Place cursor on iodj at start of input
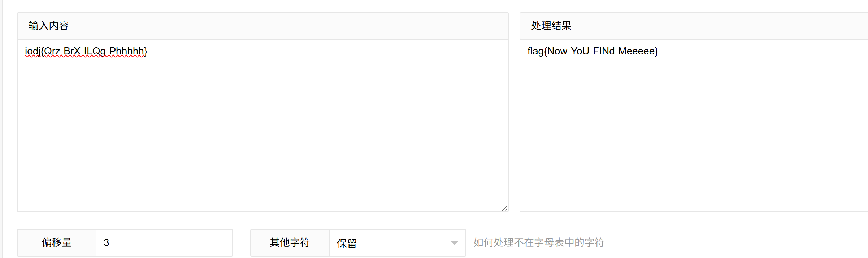This screenshot has height=258, width=868. (32, 51)
